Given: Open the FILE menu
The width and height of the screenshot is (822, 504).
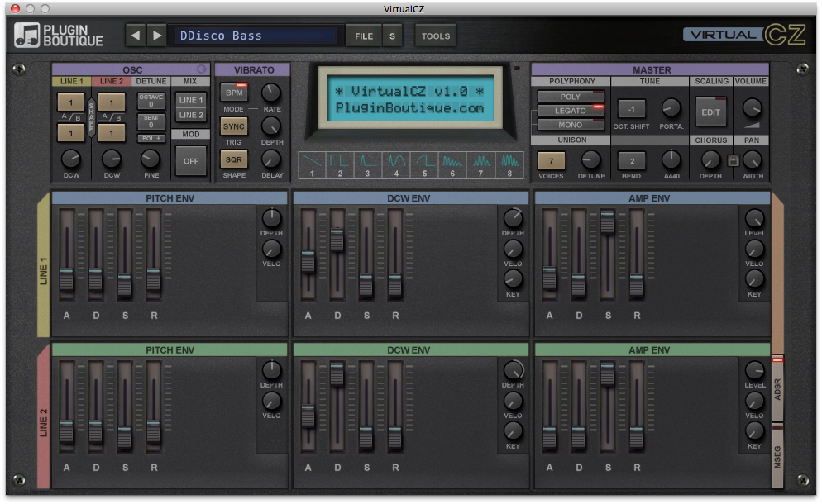Looking at the screenshot, I should [x=363, y=36].
